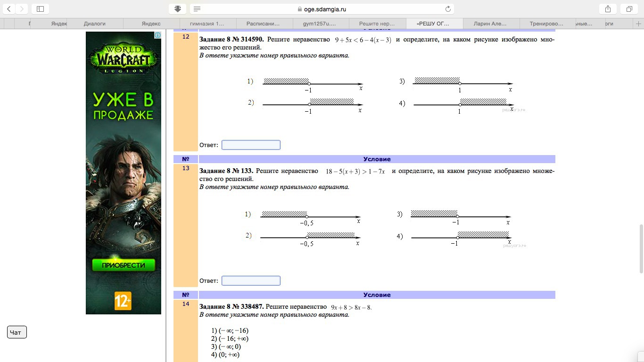Image resolution: width=644 pixels, height=362 pixels.
Task: Click the lock icon beside the URL
Action: pyautogui.click(x=299, y=9)
